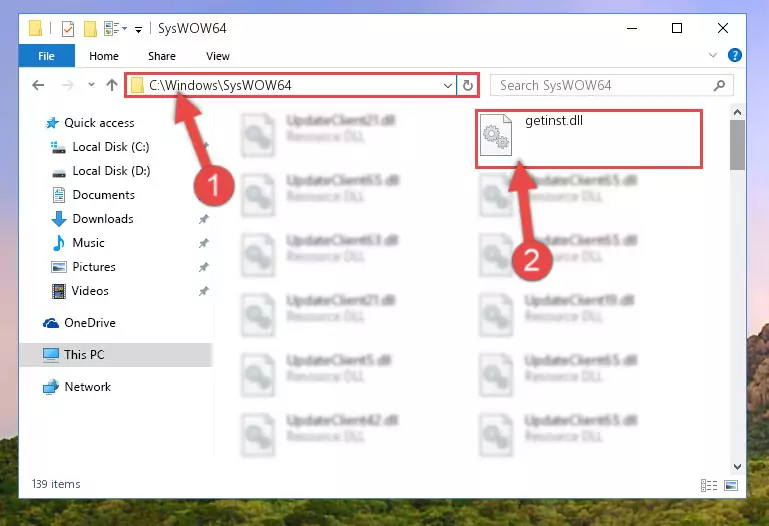
Task: Click the pin icon next to Pictures
Action: coord(204,267)
